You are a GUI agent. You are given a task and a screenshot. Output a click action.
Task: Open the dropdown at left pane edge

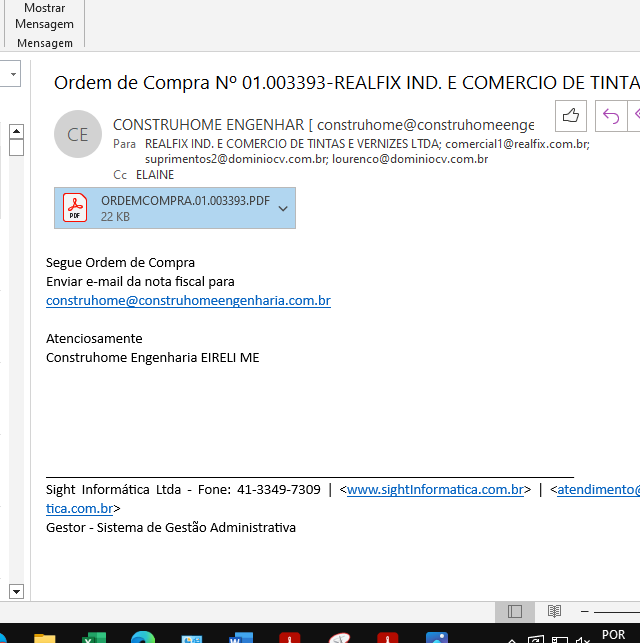point(12,73)
